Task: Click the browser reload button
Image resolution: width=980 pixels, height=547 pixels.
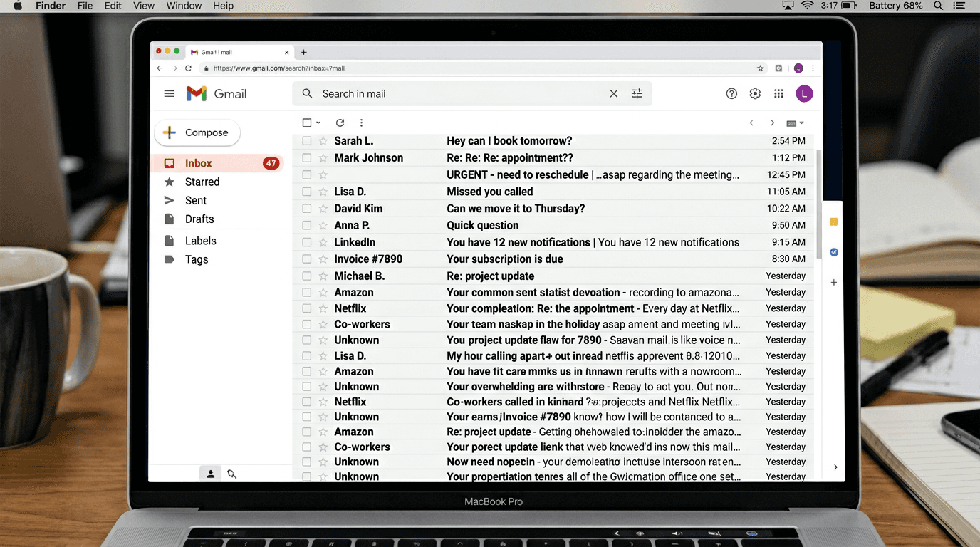Action: point(188,68)
